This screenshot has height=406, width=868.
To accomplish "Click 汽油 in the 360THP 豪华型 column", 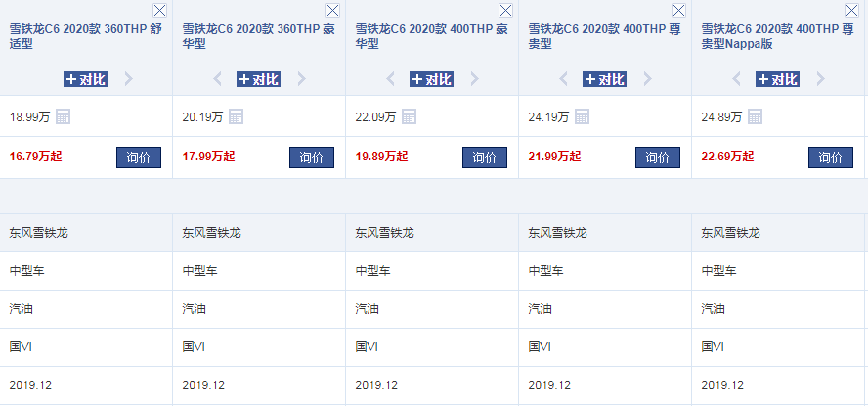I will click(194, 308).
